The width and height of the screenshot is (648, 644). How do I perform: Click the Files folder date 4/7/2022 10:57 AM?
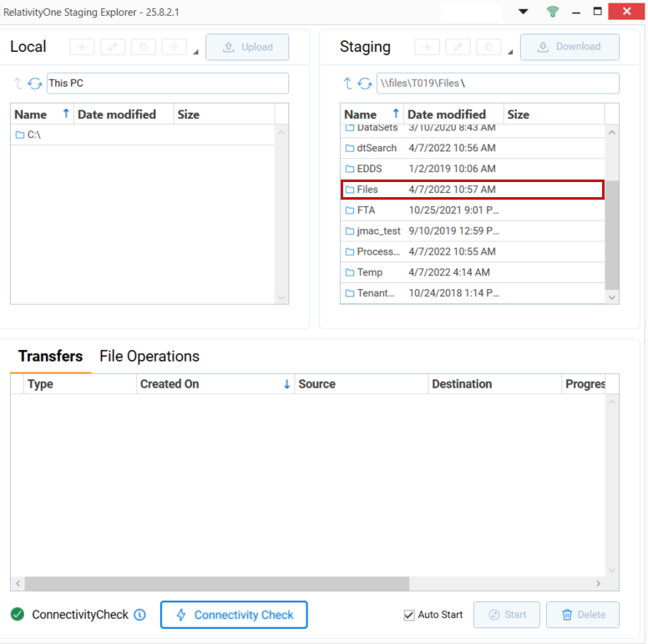click(x=452, y=190)
